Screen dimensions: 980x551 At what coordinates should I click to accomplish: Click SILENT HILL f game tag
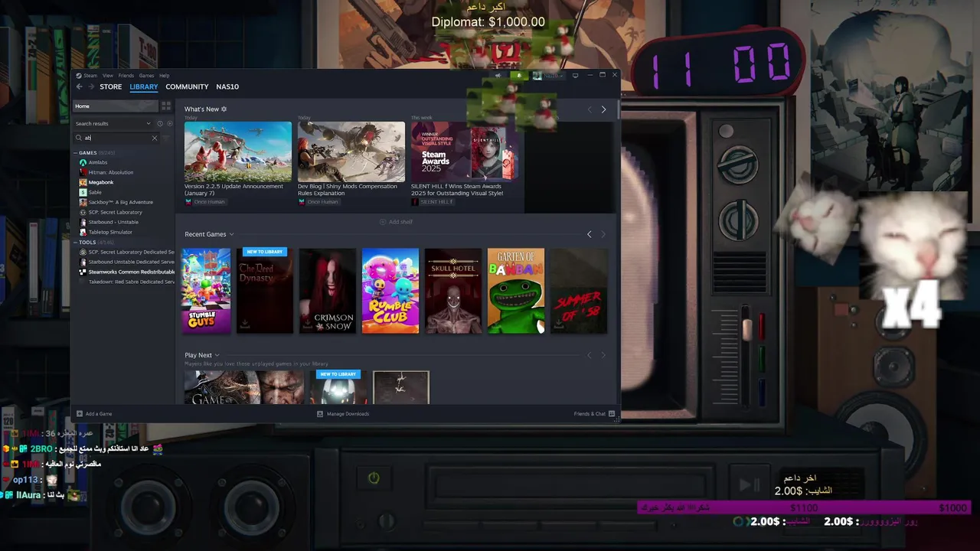(436, 202)
